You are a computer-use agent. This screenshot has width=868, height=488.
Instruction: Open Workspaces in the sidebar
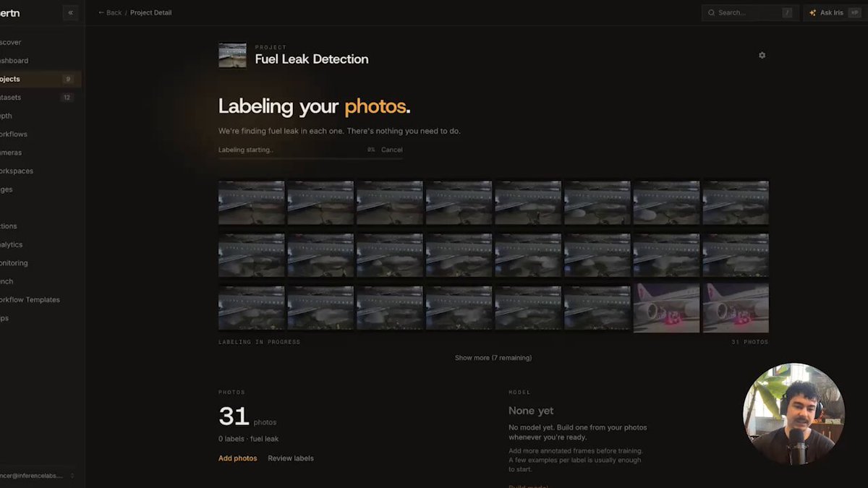[17, 171]
